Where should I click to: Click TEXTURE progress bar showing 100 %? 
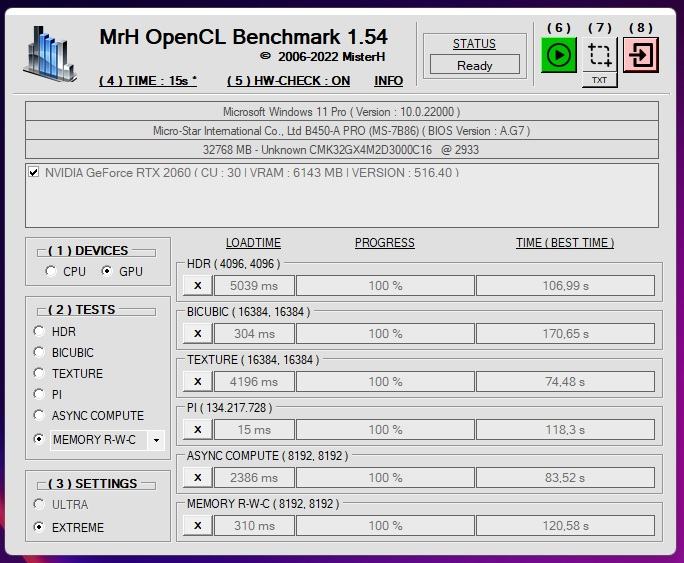385,382
